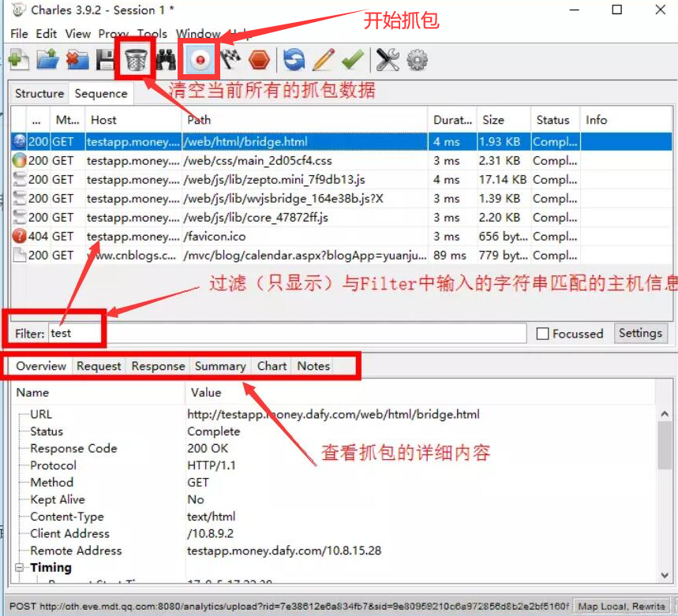
Task: Toggle recording with the red record button
Action: pos(200,59)
